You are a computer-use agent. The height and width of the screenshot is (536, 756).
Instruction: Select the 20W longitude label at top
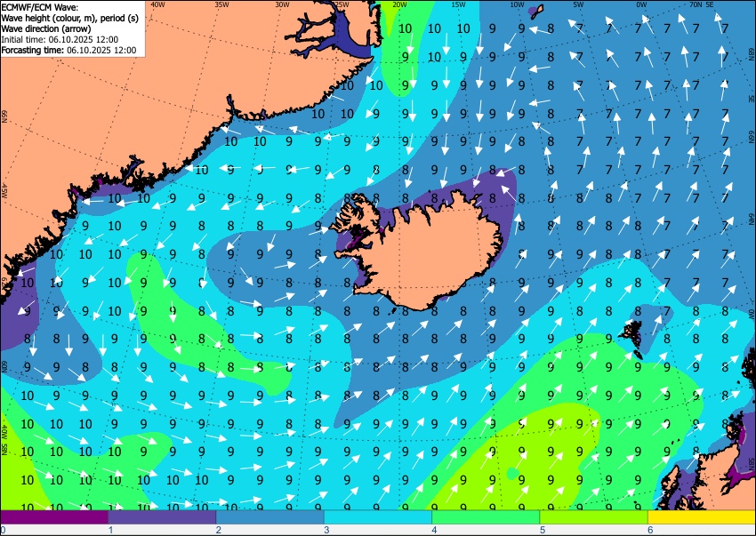(399, 4)
